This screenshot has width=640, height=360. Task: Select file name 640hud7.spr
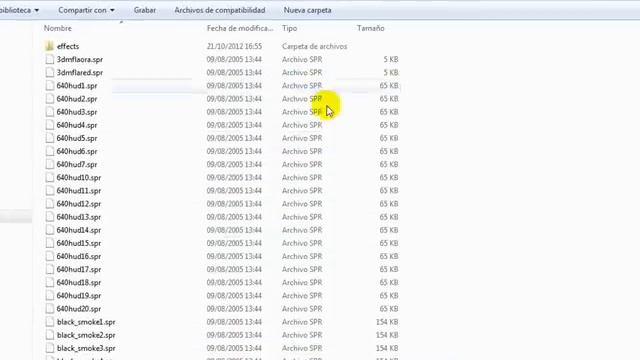(x=77, y=164)
